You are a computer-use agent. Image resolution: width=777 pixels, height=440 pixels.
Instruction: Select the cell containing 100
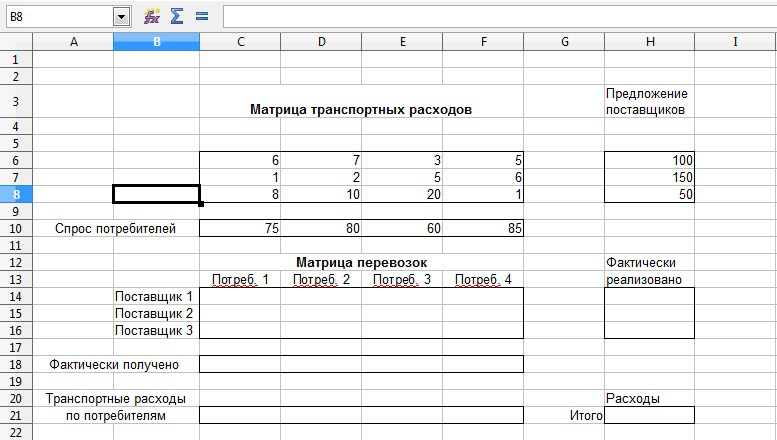(649, 160)
